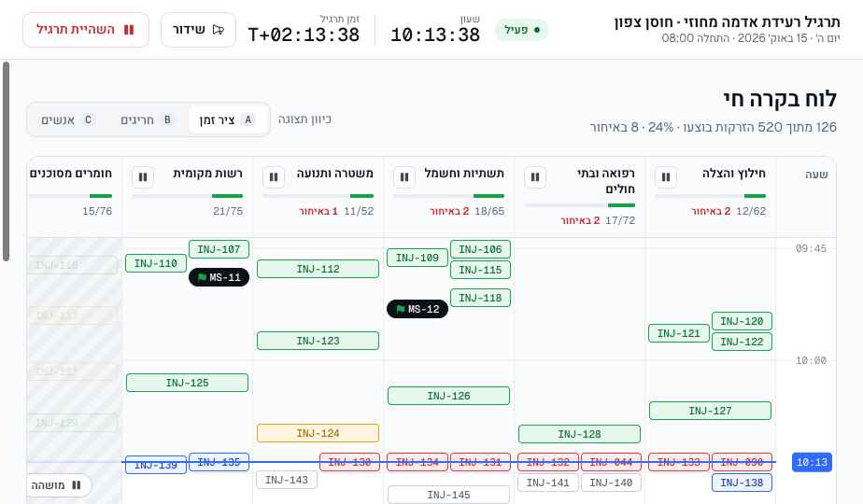Click the exercise time T+02:13:38
This screenshot has height=504, width=863.
(x=304, y=35)
